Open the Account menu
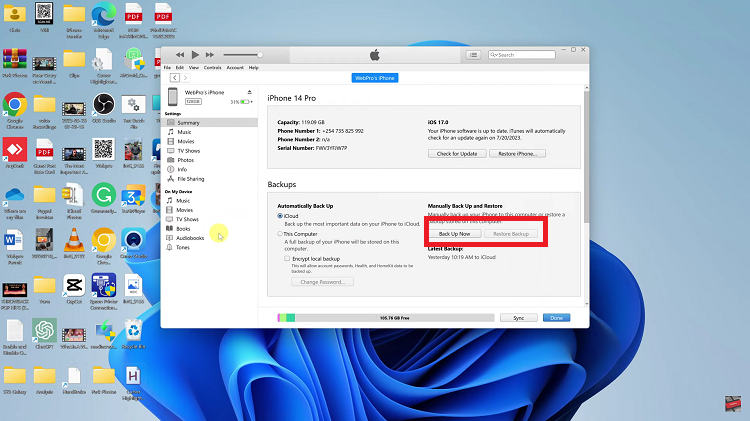The width and height of the screenshot is (750, 421). (235, 68)
